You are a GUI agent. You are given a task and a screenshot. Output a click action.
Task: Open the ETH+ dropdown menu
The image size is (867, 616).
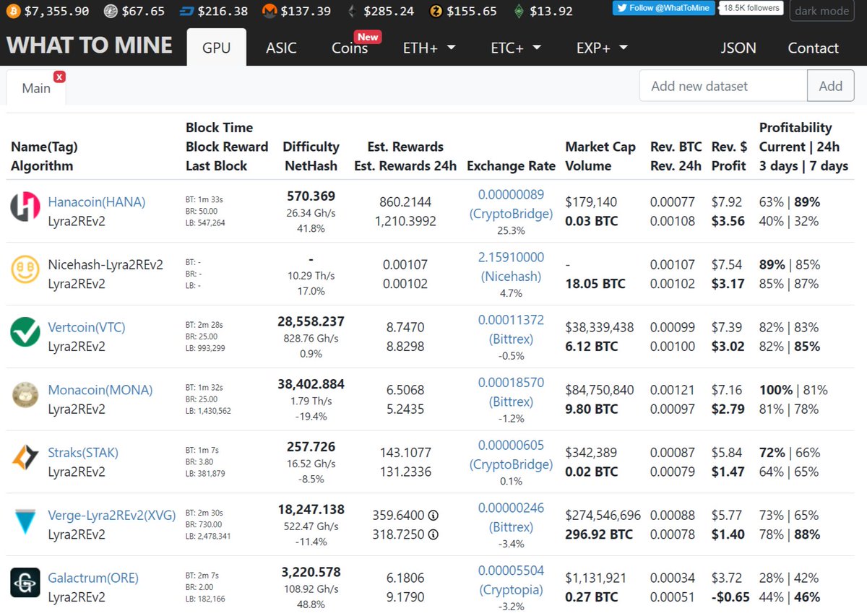[x=429, y=47]
